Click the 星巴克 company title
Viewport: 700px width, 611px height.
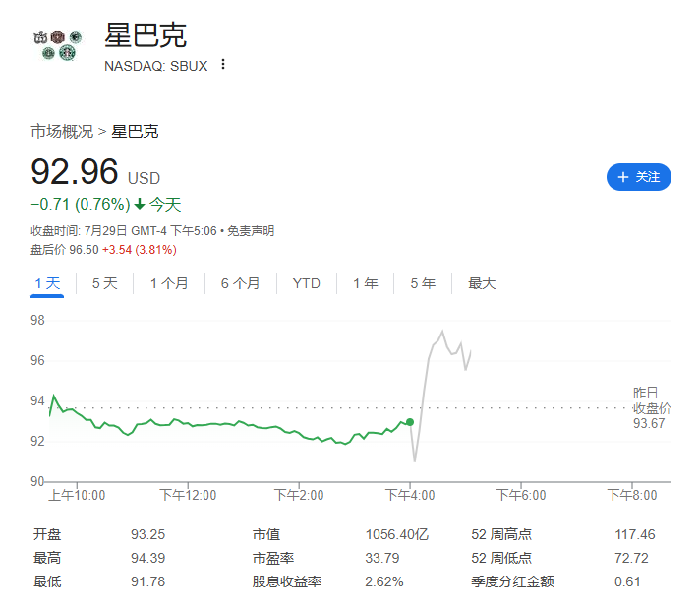point(146,34)
